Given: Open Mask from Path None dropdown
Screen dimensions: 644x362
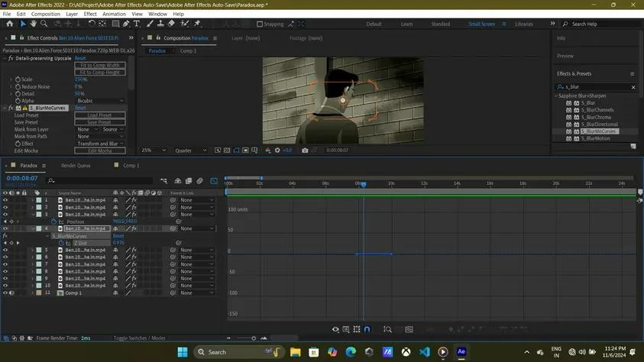Looking at the screenshot, I should 100,136.
